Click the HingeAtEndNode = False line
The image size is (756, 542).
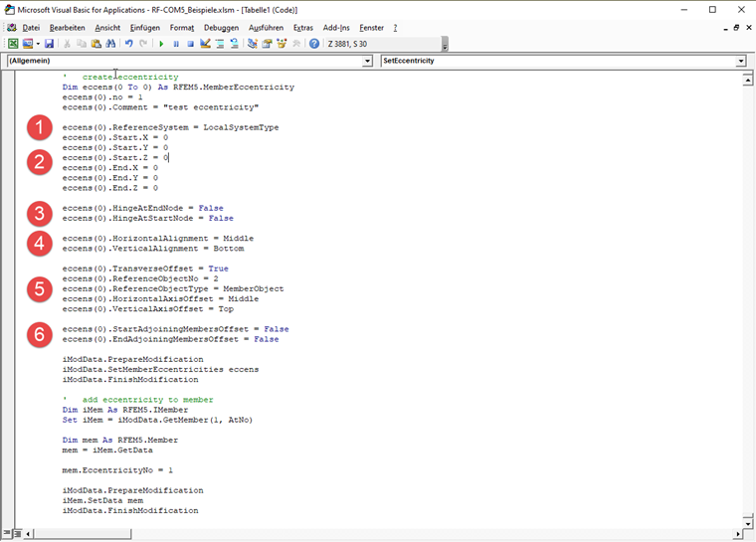(142, 208)
